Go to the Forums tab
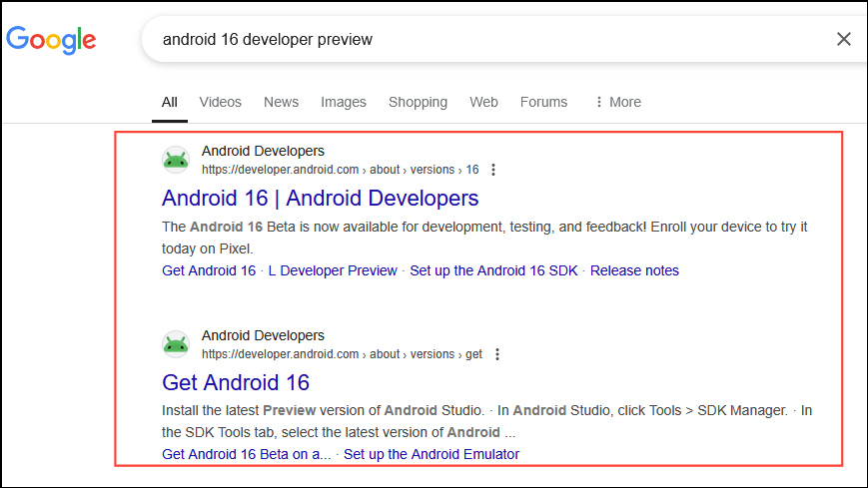 tap(543, 102)
